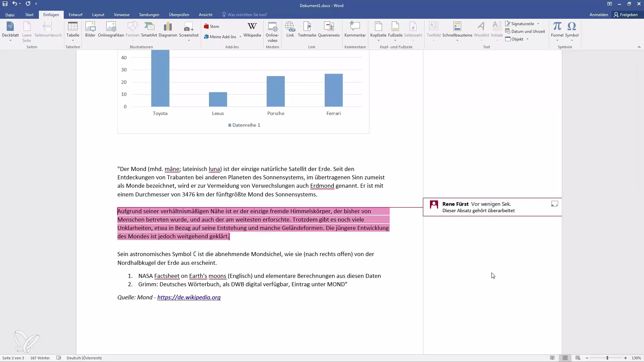Click zoom out minus button
Image resolution: width=644 pixels, height=362 pixels.
point(587,358)
